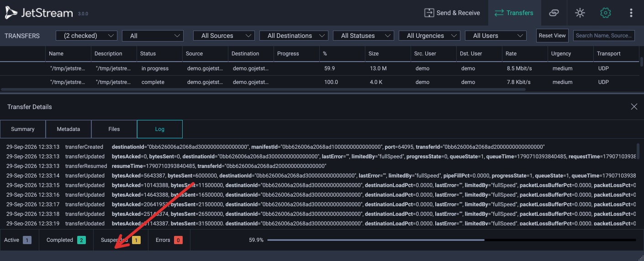The image size is (644, 261).
Task: Sort by the Destination column header
Action: [251, 53]
